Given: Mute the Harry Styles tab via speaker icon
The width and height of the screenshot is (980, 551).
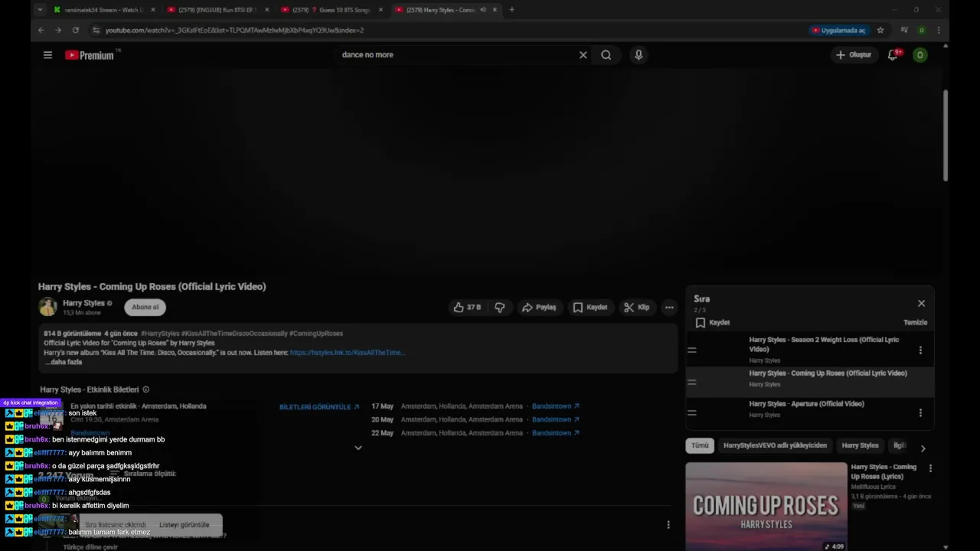Looking at the screenshot, I should tap(482, 10).
